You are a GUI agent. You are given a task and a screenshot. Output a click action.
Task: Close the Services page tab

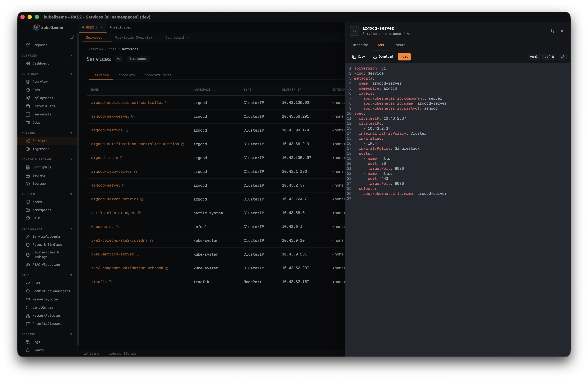click(x=106, y=37)
